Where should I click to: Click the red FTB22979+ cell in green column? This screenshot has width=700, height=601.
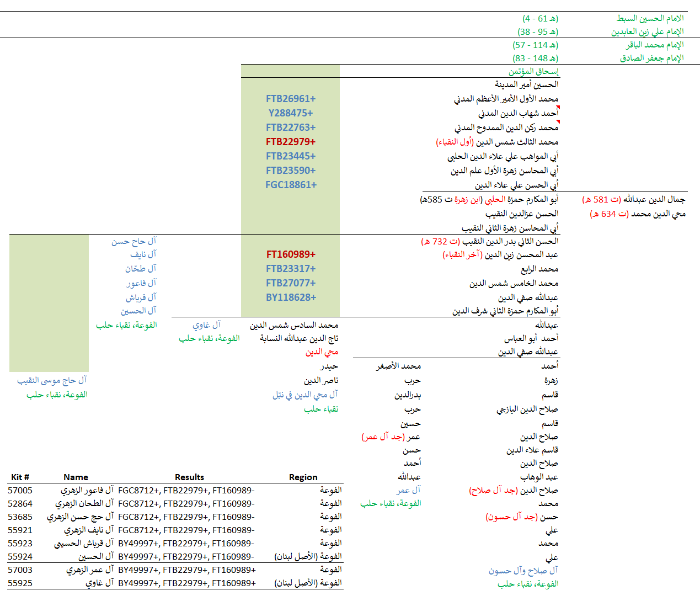pyautogui.click(x=291, y=142)
